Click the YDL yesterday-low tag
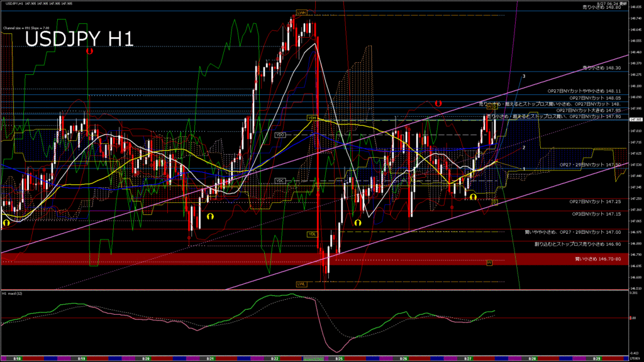The width and height of the screenshot is (644, 362). point(311,234)
